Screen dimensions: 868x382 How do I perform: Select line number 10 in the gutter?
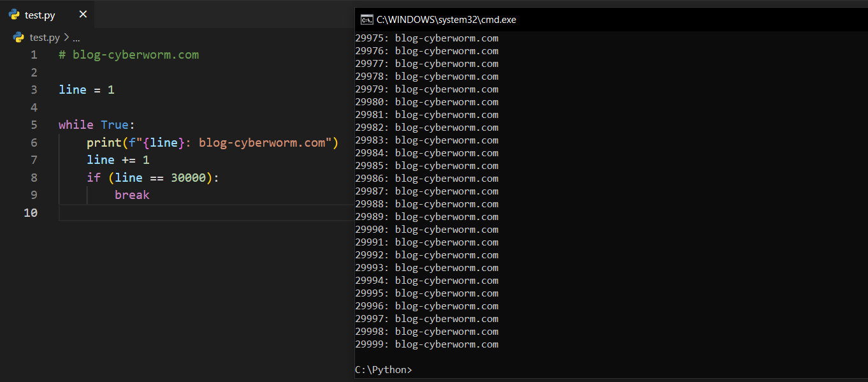coord(31,213)
